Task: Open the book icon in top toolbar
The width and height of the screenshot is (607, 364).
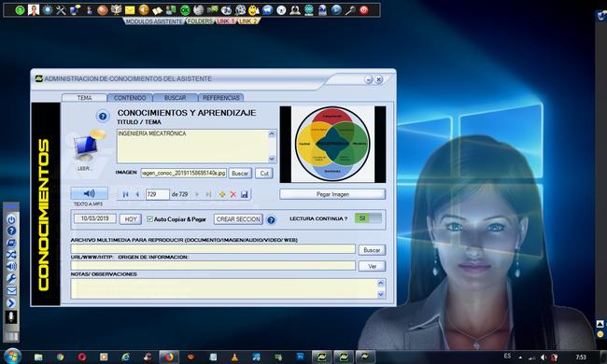Action: tap(157, 10)
